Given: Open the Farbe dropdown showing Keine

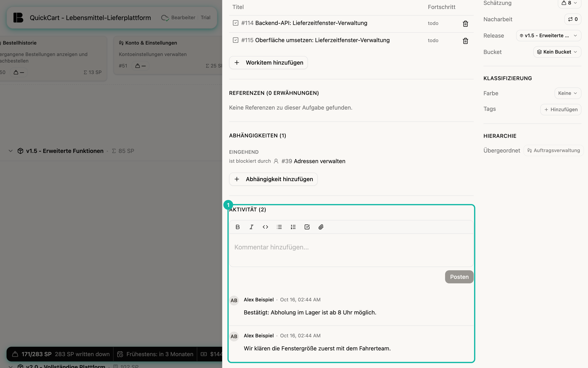Looking at the screenshot, I should tap(568, 93).
